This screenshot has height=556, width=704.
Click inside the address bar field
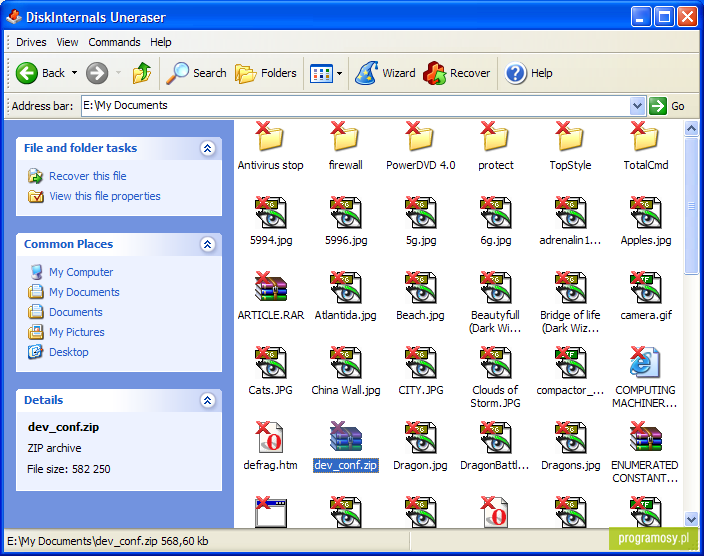356,106
